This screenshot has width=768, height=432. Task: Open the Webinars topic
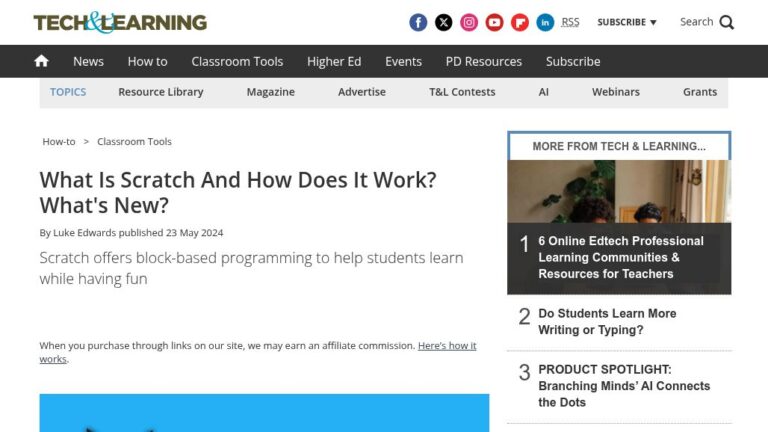[x=616, y=92]
